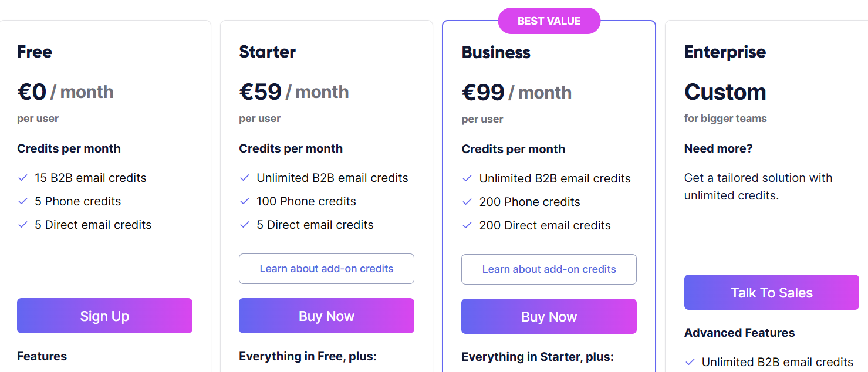Open Learn about add-on credits under Business plan
Image resolution: width=868 pixels, height=372 pixels.
[x=549, y=269]
